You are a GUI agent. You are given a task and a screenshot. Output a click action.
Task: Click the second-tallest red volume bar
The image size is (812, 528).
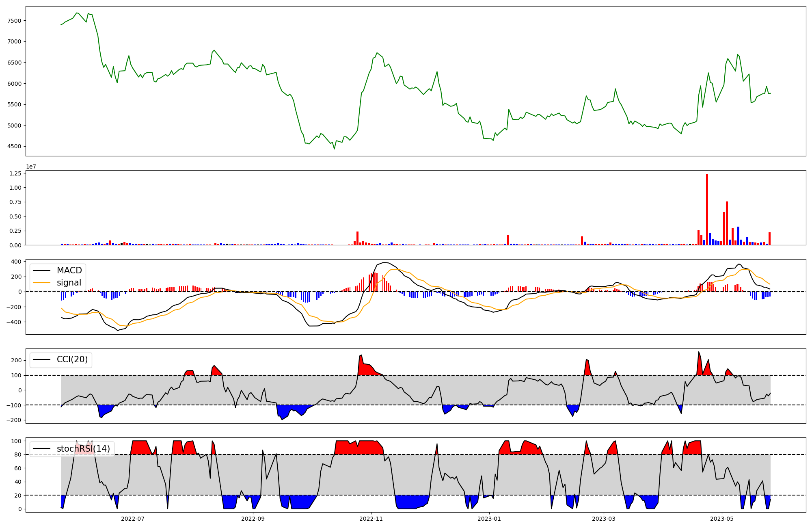(x=727, y=223)
